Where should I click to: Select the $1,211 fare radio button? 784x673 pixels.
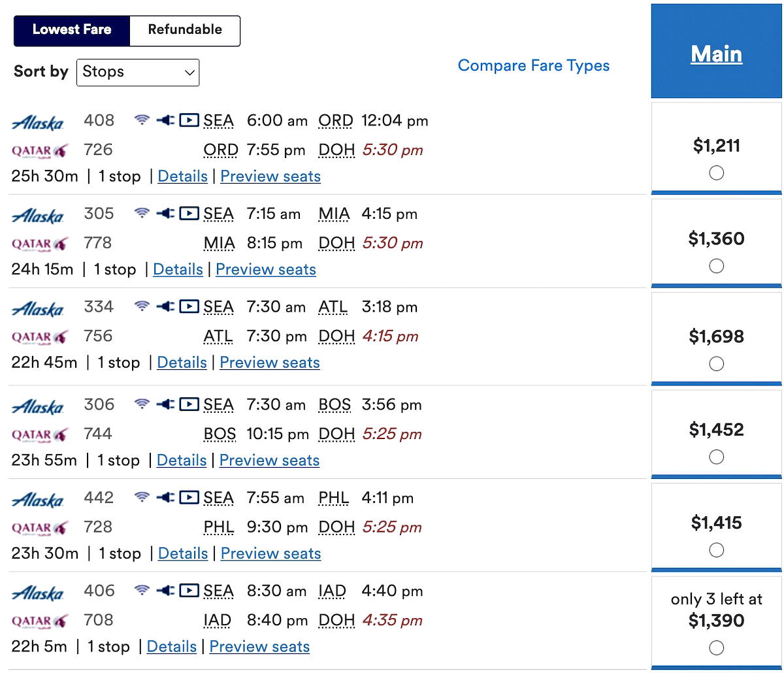(716, 172)
